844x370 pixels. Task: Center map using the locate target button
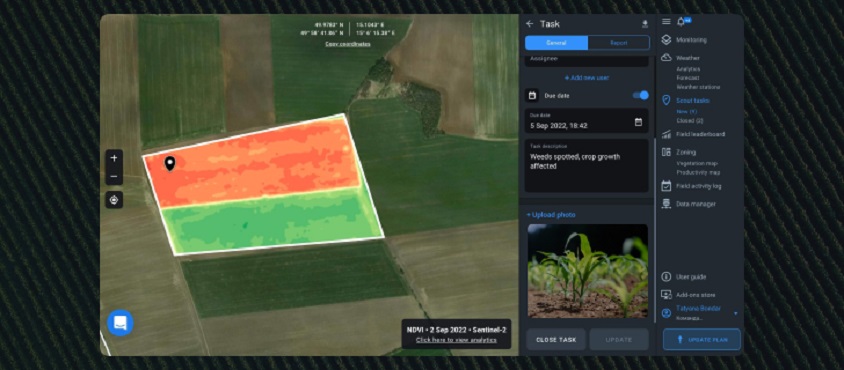pos(114,200)
